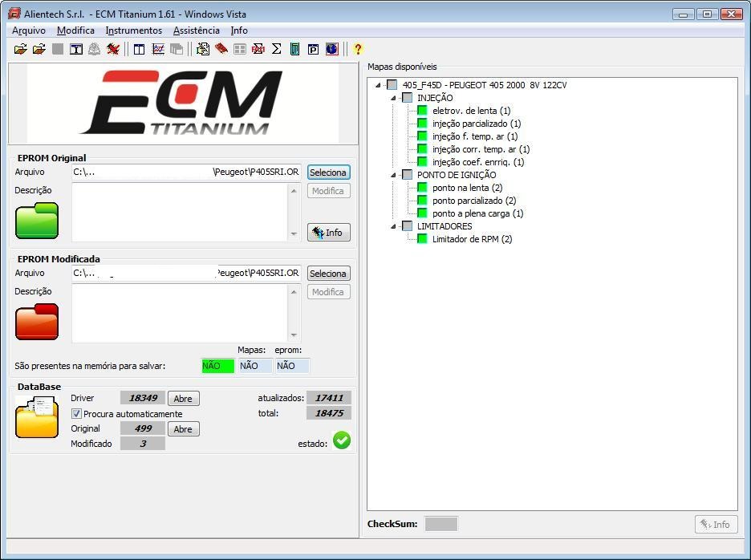Select map 'injeção parcializado (1)'
The width and height of the screenshot is (751, 560).
477,124
